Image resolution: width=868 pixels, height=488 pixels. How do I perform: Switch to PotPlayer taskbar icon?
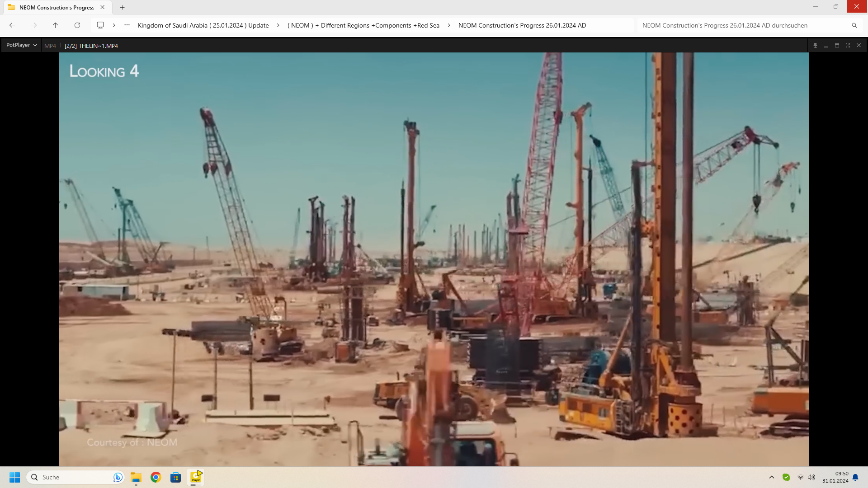(196, 477)
